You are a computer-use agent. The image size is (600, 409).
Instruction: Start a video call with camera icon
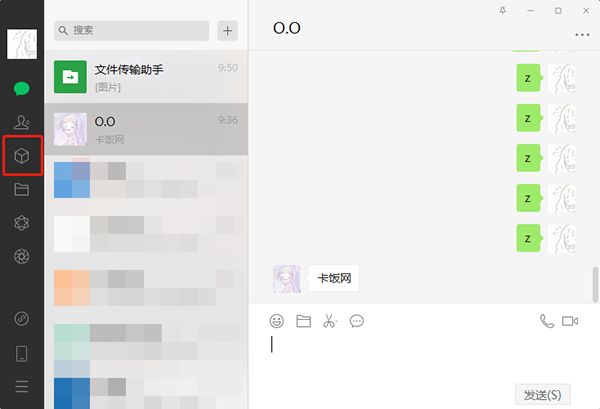570,321
